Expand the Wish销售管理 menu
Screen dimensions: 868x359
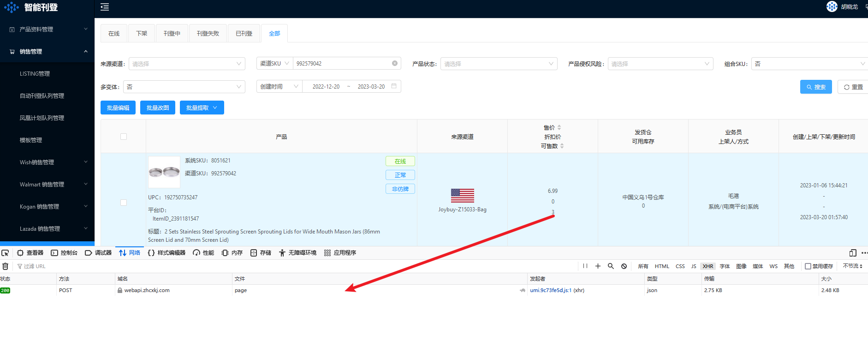point(47,162)
